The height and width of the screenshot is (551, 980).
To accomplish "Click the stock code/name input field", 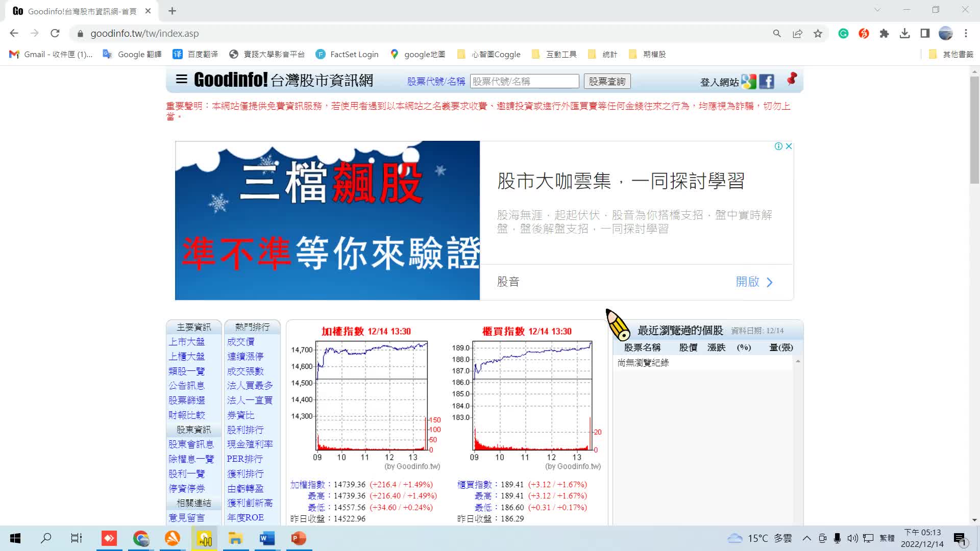I will [x=524, y=81].
